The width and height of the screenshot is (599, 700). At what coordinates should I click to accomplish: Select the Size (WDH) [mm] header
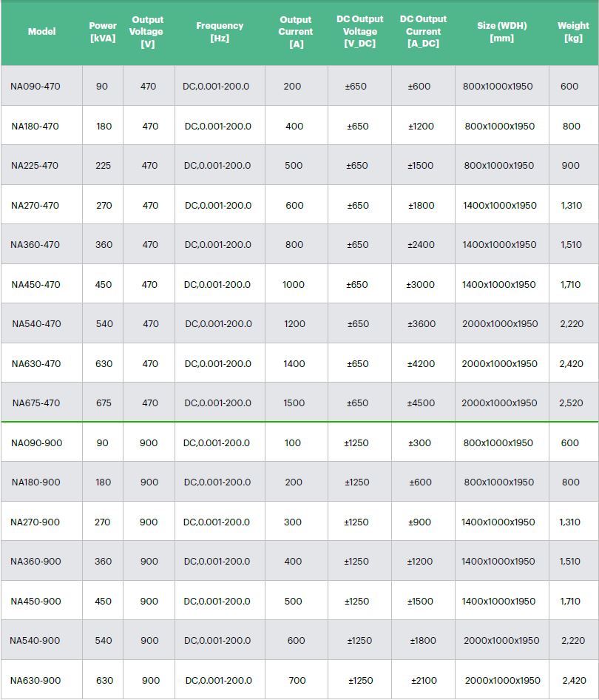[x=501, y=32]
